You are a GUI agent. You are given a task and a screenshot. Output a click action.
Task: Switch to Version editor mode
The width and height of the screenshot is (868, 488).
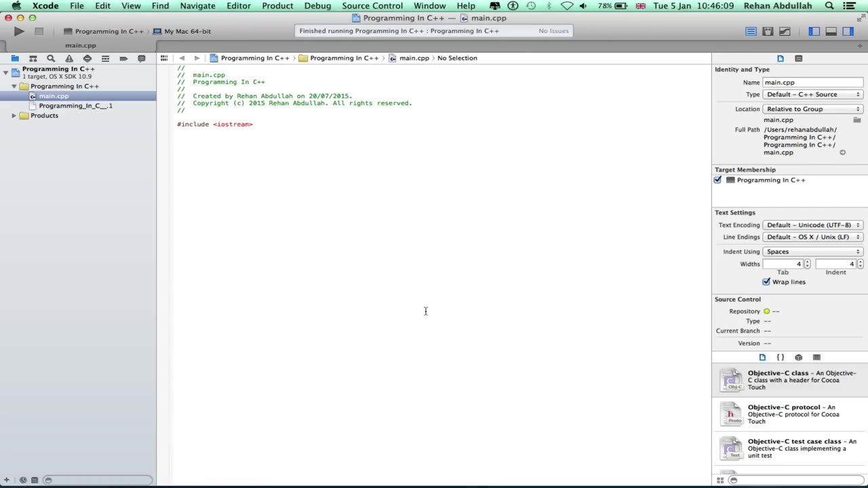pyautogui.click(x=785, y=31)
